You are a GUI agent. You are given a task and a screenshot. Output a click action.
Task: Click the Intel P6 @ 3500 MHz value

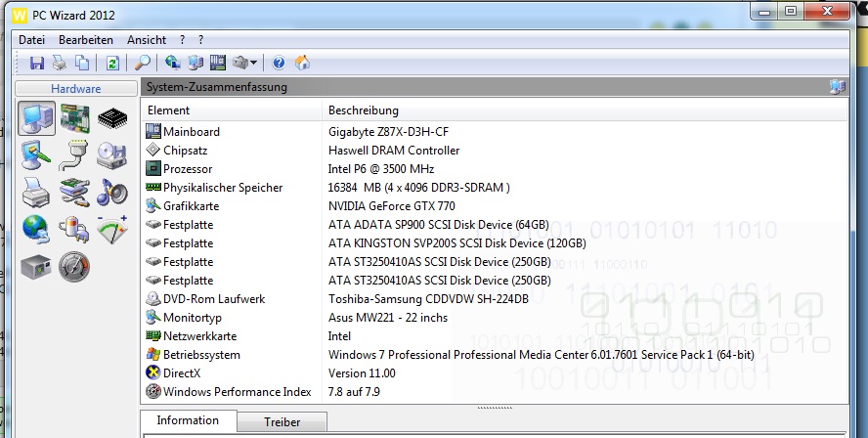[381, 169]
